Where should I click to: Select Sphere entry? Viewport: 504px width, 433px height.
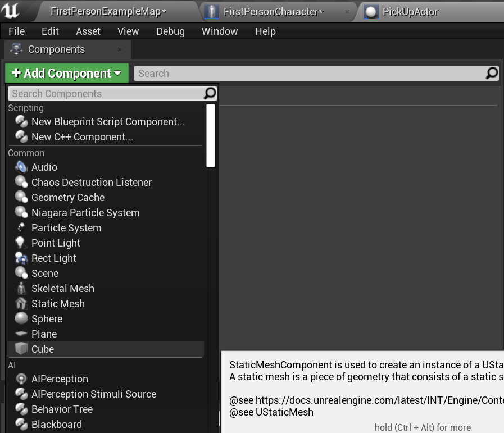(x=105, y=318)
